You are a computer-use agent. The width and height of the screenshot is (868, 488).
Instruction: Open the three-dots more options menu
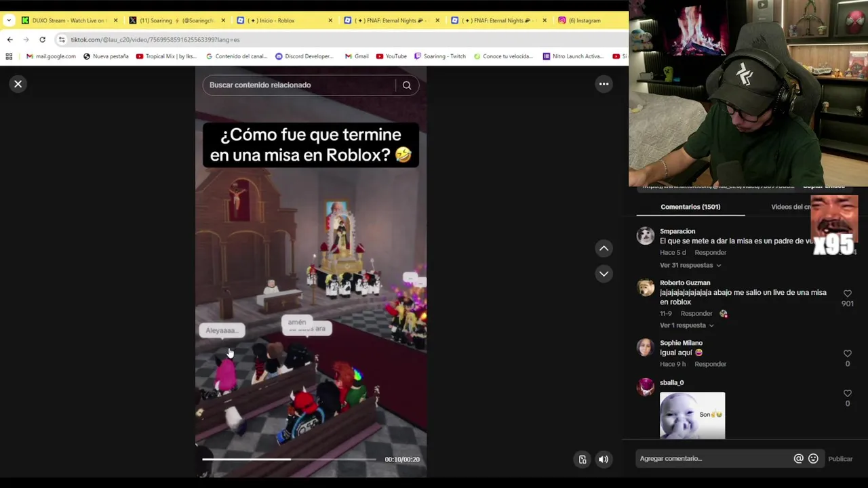[604, 84]
